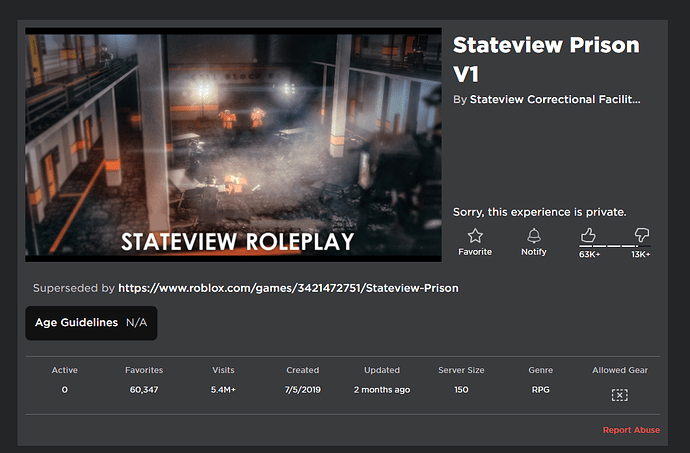Viewport: 690px width, 453px height.
Task: Click the Active players value 0
Action: point(65,390)
